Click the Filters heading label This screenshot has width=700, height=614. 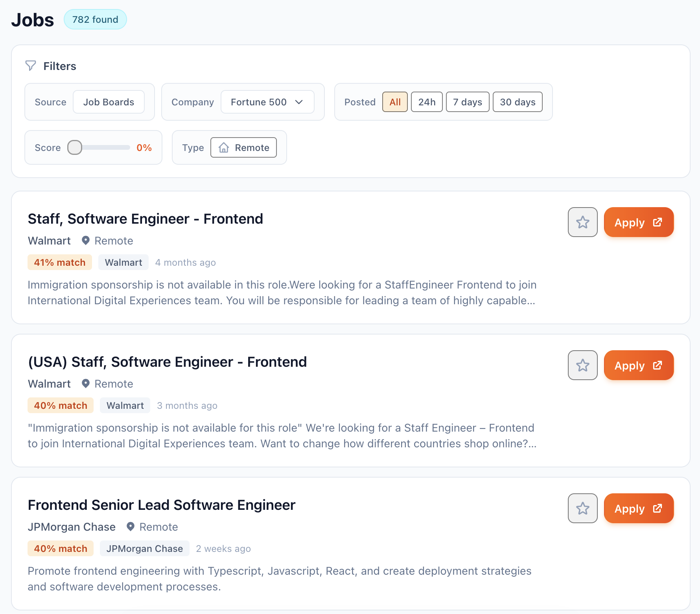coord(60,66)
